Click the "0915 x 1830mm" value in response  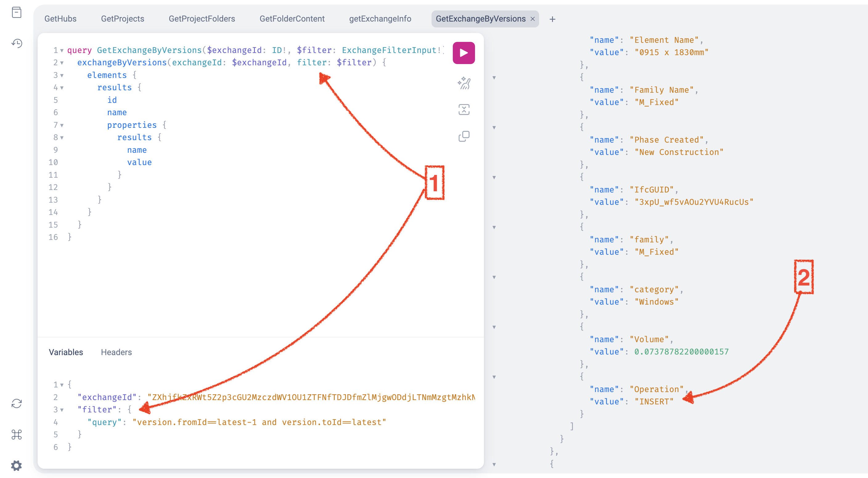(671, 52)
